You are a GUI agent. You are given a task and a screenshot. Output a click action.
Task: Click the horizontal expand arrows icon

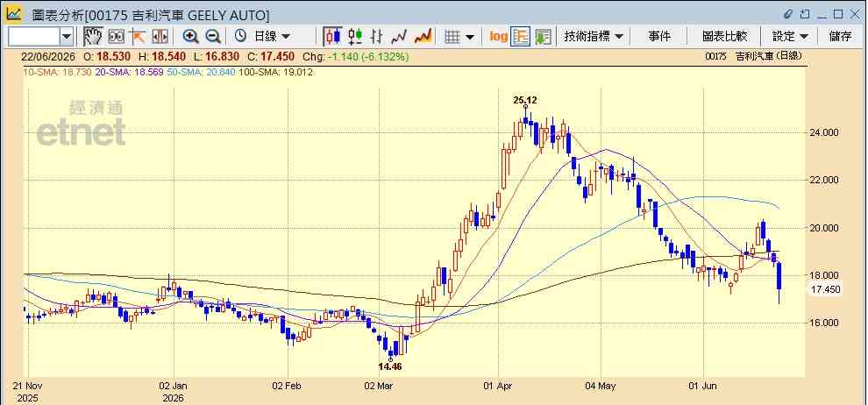pos(160,37)
